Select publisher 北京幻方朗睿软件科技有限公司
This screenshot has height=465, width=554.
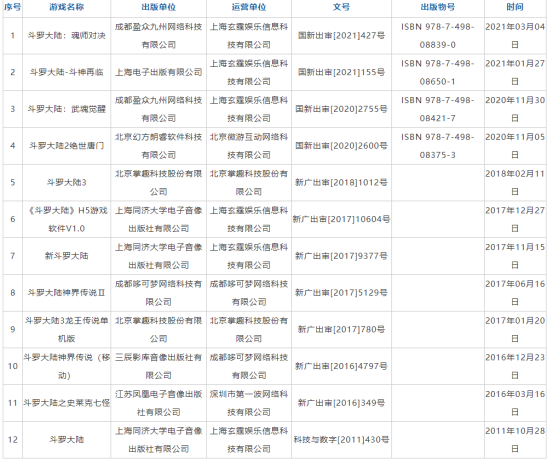click(158, 146)
